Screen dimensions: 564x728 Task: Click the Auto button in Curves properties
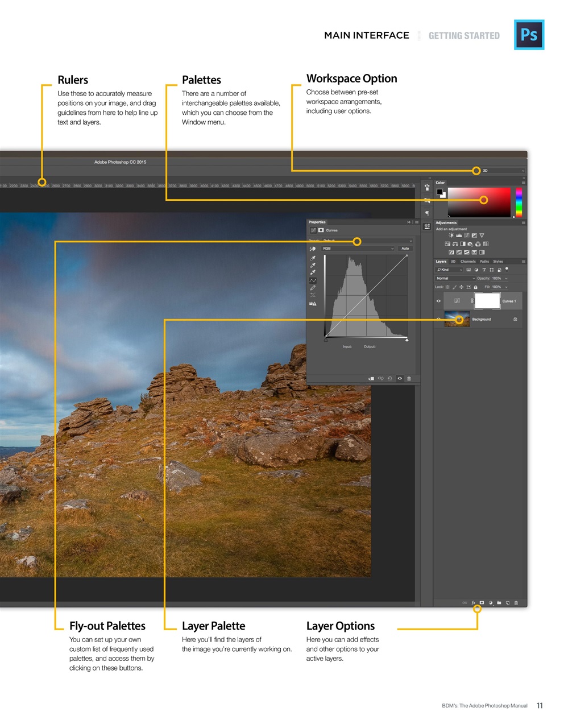405,249
